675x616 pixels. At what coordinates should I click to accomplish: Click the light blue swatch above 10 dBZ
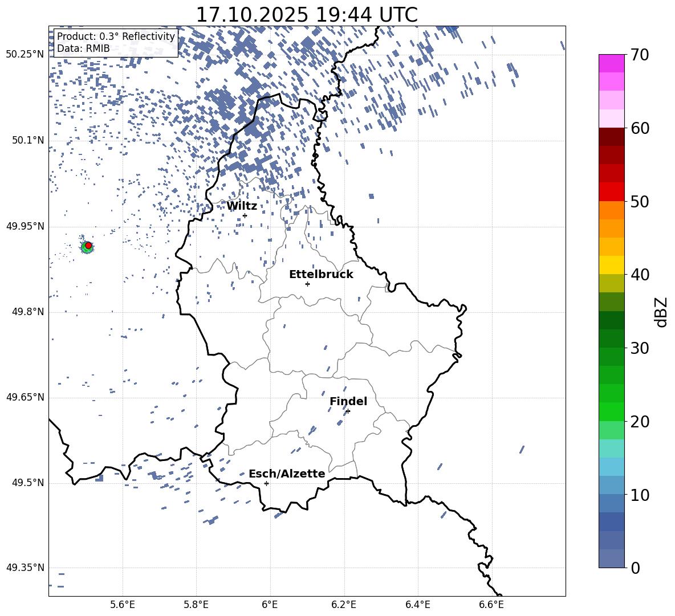(x=611, y=485)
